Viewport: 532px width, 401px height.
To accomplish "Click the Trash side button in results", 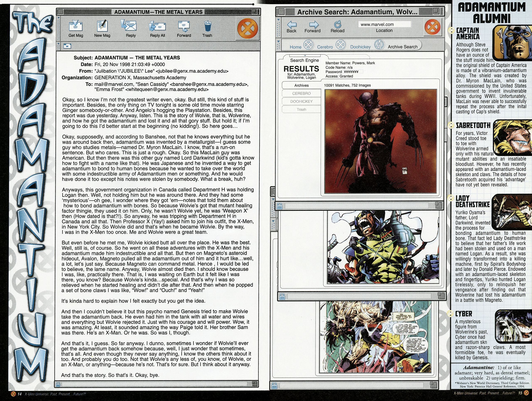I will coord(301,110).
